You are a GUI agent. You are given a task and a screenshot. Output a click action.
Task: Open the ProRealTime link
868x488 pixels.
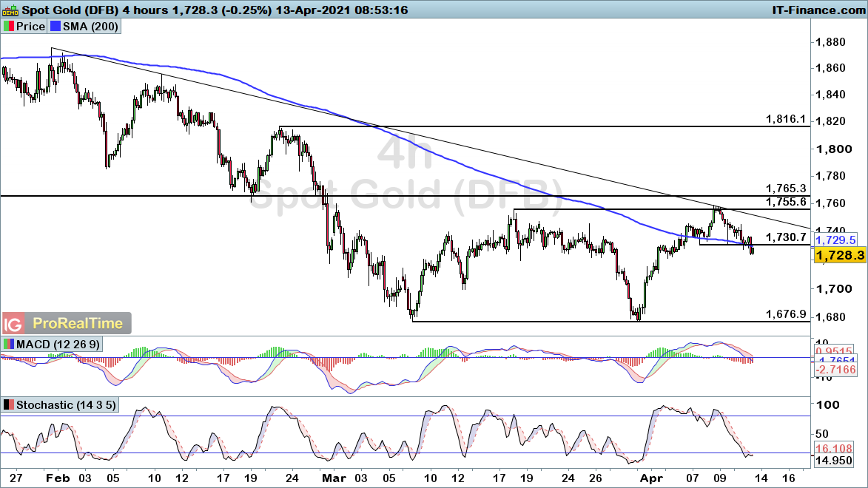click(x=78, y=323)
